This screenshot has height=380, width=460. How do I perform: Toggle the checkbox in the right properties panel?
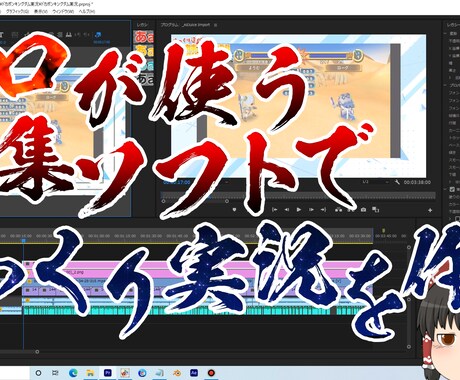click(x=452, y=189)
